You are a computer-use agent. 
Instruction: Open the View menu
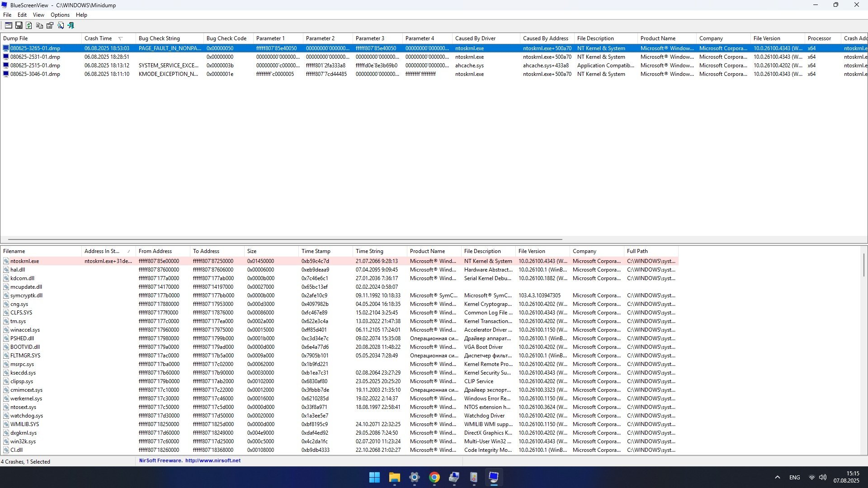(x=38, y=15)
